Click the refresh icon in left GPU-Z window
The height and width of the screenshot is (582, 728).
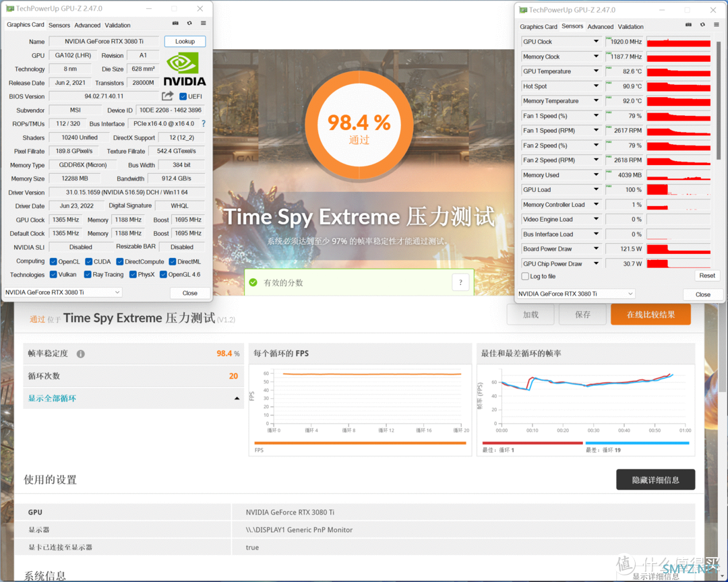189,23
